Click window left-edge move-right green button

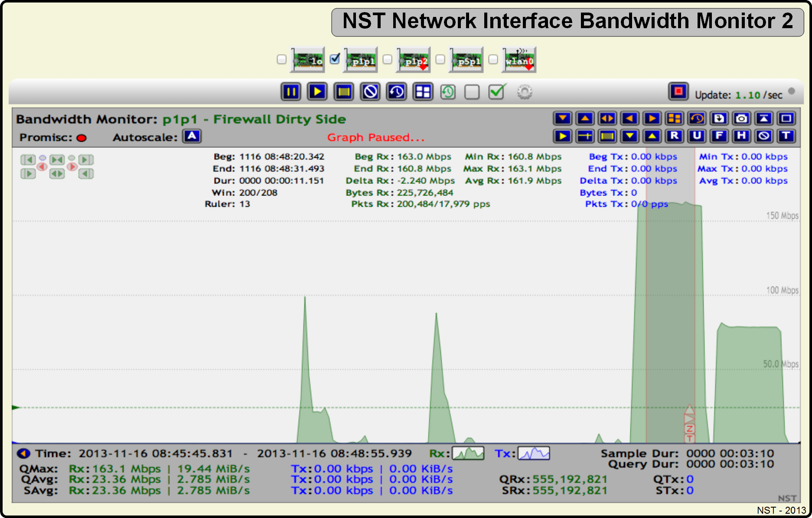click(28, 174)
